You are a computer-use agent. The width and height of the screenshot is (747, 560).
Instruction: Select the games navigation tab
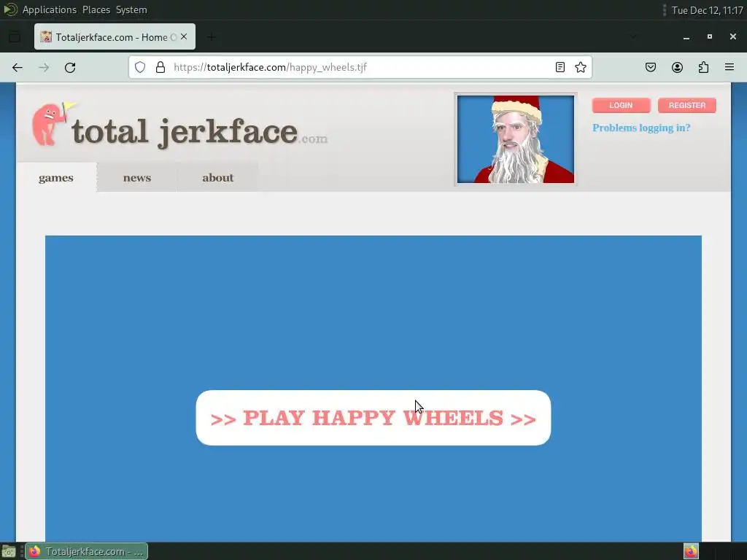tap(56, 178)
